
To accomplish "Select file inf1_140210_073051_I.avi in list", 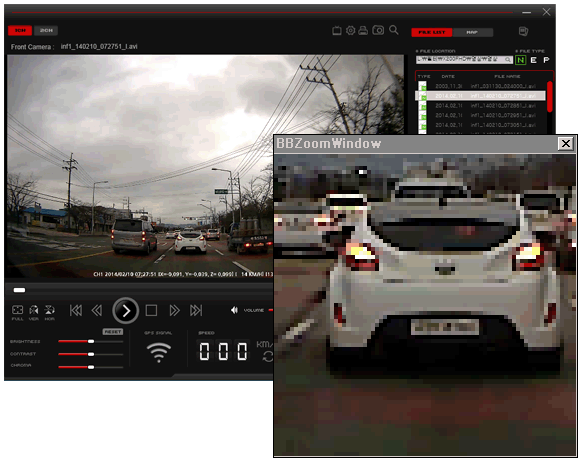I will point(481,125).
